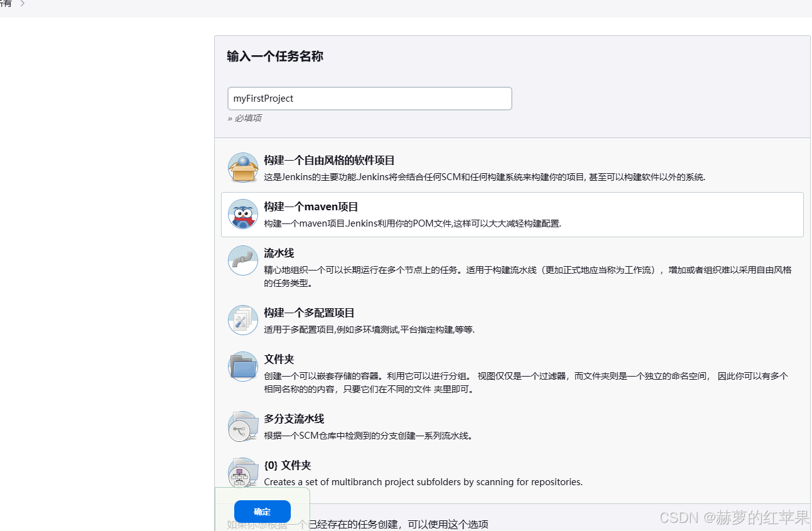Viewport: 812px width, 531px height.
Task: Select the freestyle software project box icon
Action: coord(242,168)
